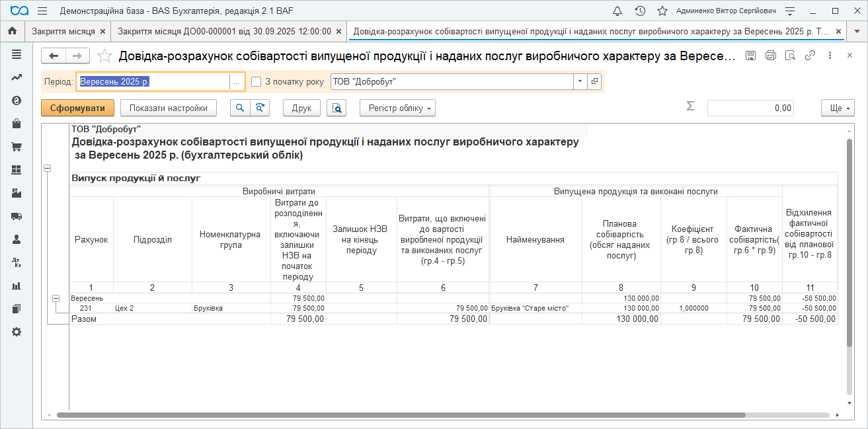This screenshot has height=429, width=868.
Task: Switch to 'Закриття місяця' tab
Action: click(63, 31)
